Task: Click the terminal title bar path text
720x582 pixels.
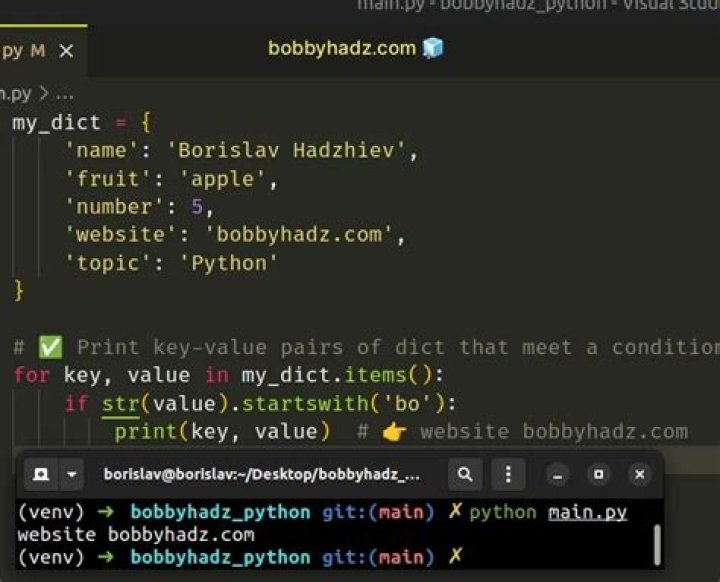Action: pyautogui.click(x=262, y=474)
